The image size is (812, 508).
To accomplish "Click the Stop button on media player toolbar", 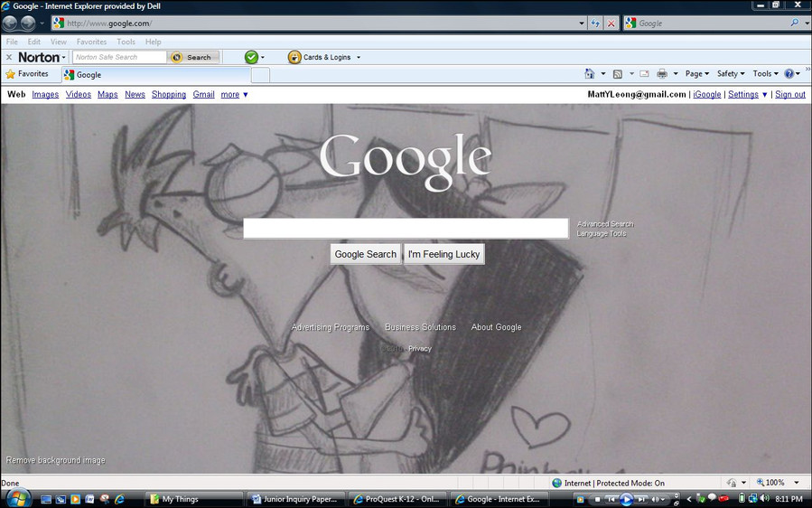I will coord(596,500).
